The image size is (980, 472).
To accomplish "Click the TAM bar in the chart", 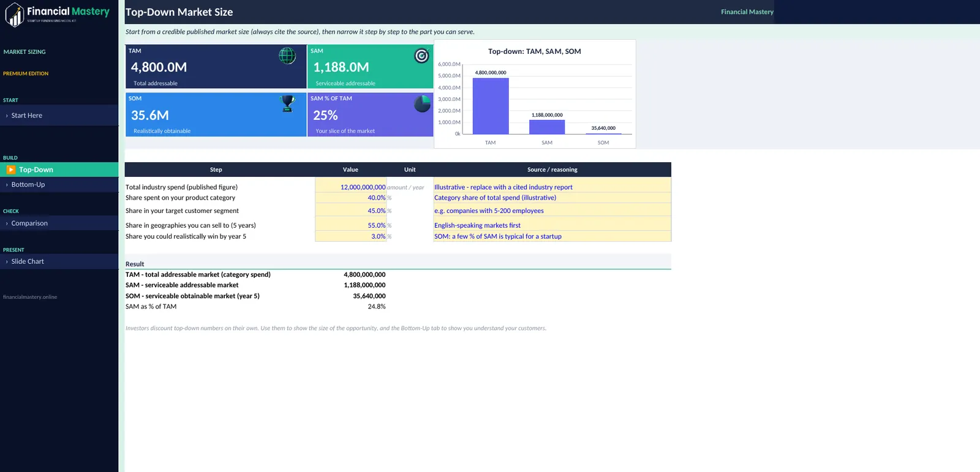I will tap(491, 106).
